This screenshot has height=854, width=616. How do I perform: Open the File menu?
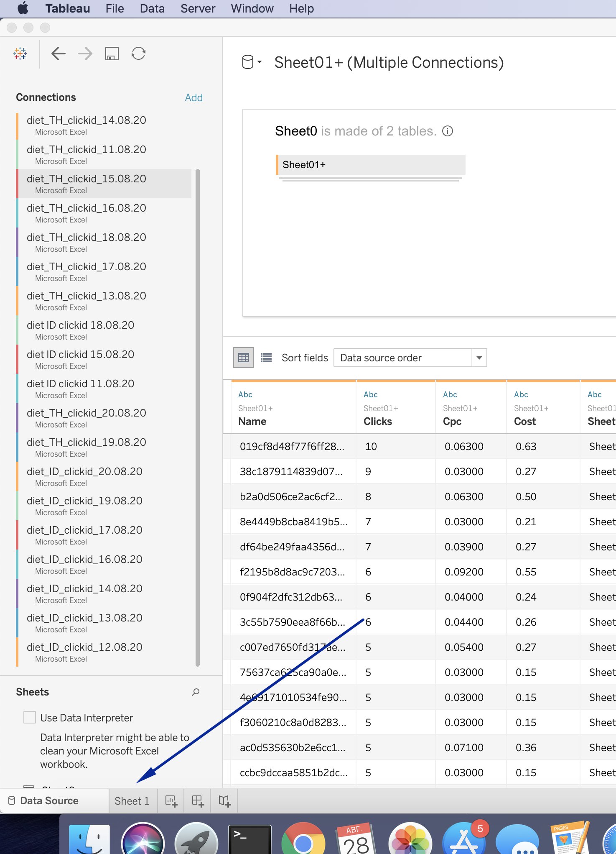coord(115,8)
